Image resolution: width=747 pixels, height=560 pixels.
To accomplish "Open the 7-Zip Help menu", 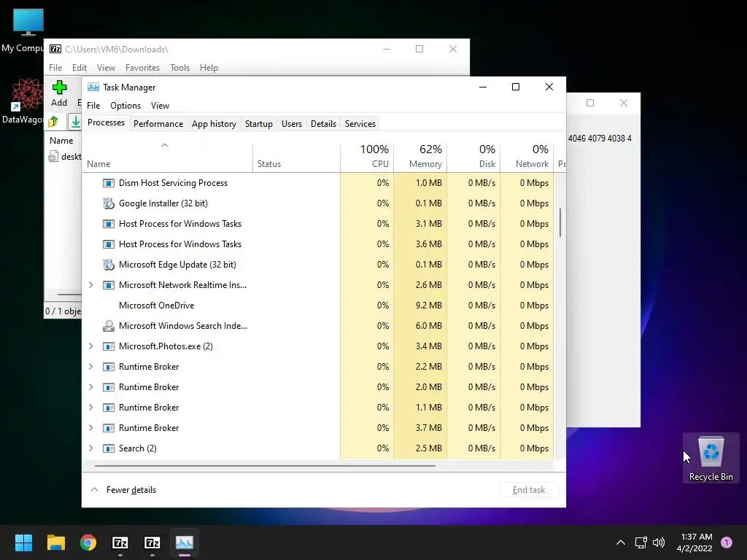I will tap(209, 68).
